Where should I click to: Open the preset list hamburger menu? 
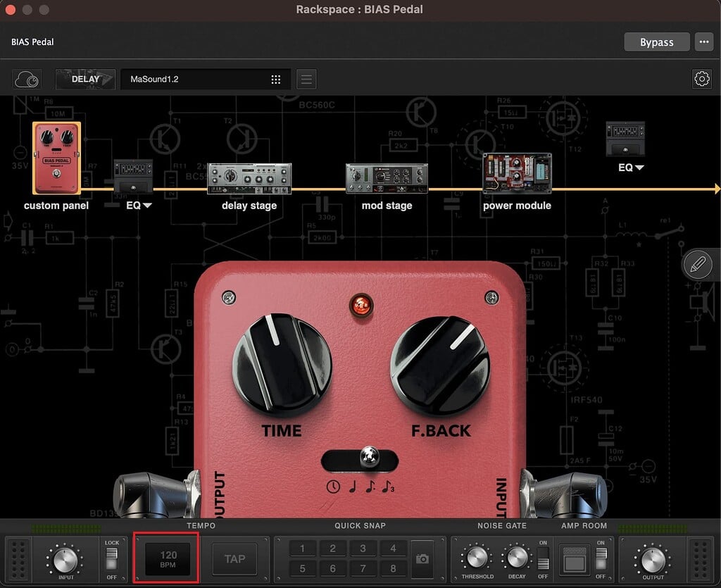306,79
